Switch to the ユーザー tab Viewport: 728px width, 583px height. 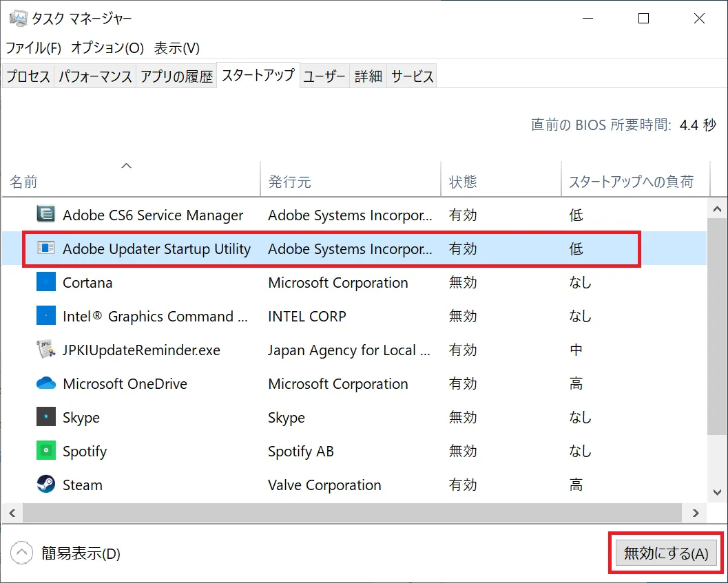[324, 76]
